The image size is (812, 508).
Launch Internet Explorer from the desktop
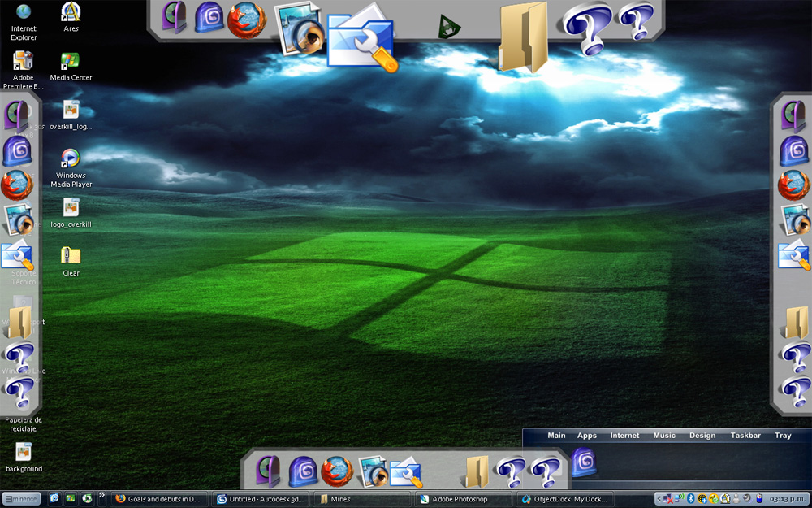[x=24, y=22]
